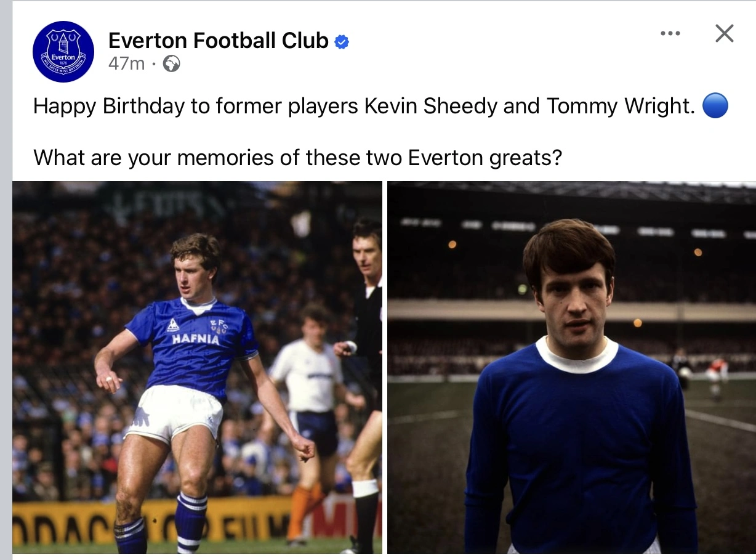Screen dimensions: 756x560
Task: Click the "Happy Birthday" words in the post
Action: coord(108,107)
